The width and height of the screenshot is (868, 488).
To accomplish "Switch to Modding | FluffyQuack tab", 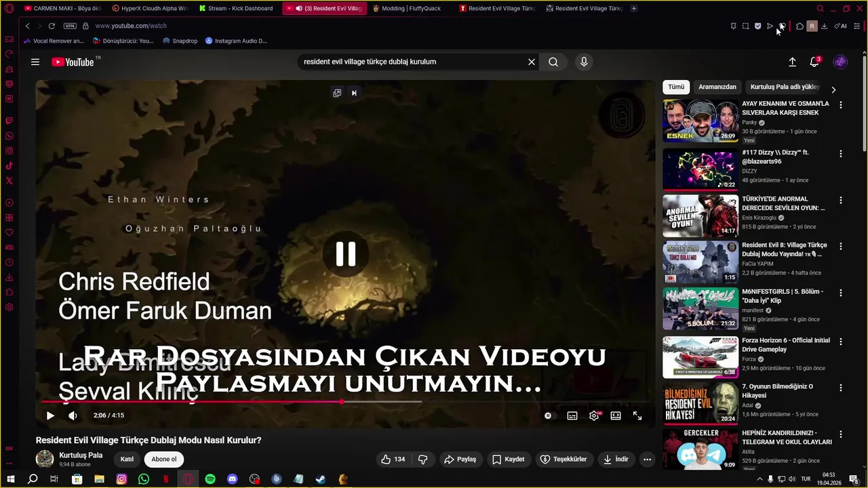I will 410,9.
